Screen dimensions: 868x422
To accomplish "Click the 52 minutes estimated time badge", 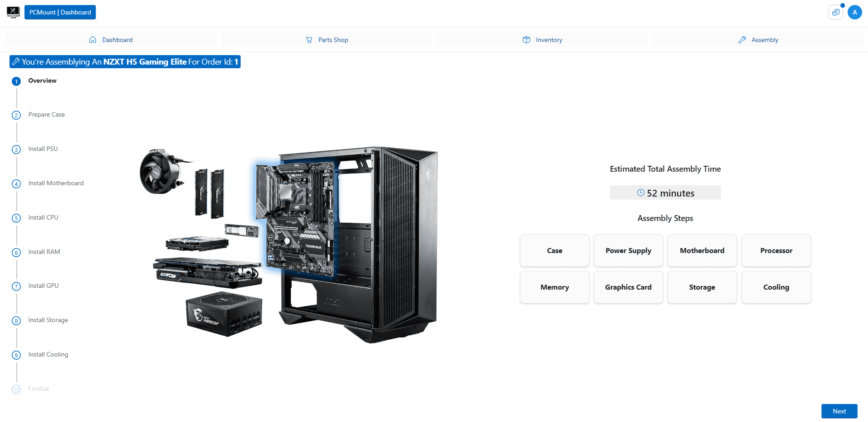I will point(665,193).
